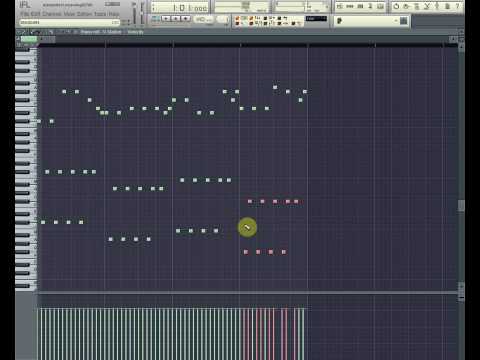This screenshot has width=480, height=360.
Task: Adjust the master pitch slider
Action: [142, 13]
